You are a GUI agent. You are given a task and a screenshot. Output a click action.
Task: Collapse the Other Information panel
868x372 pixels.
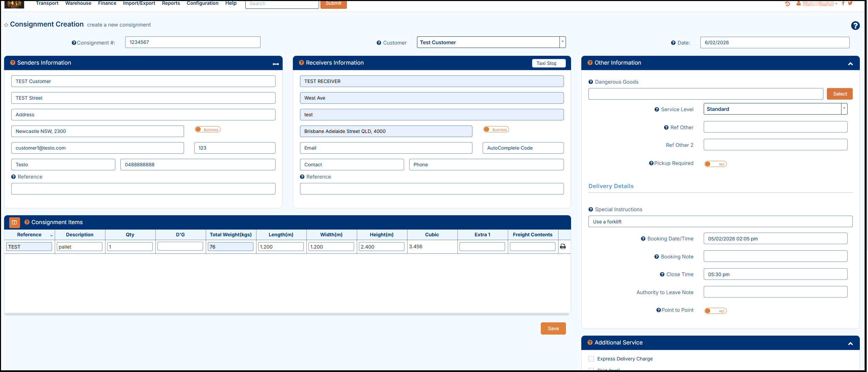[x=850, y=64]
